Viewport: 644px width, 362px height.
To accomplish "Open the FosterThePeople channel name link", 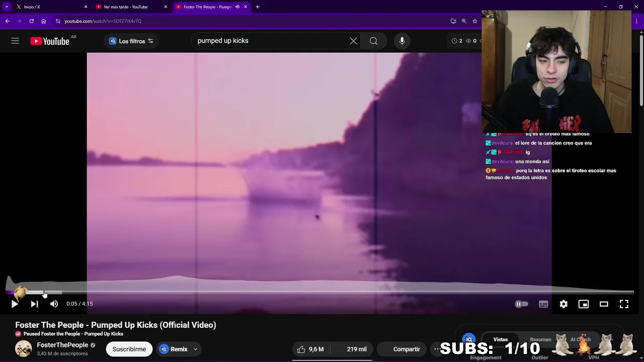I will click(62, 345).
